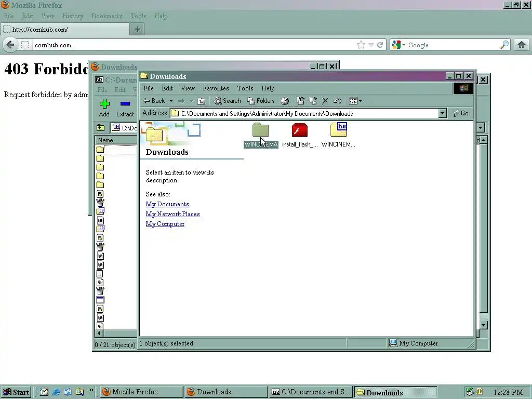This screenshot has width=532, height=399.
Task: Follow the My Network Places link
Action: (x=172, y=214)
